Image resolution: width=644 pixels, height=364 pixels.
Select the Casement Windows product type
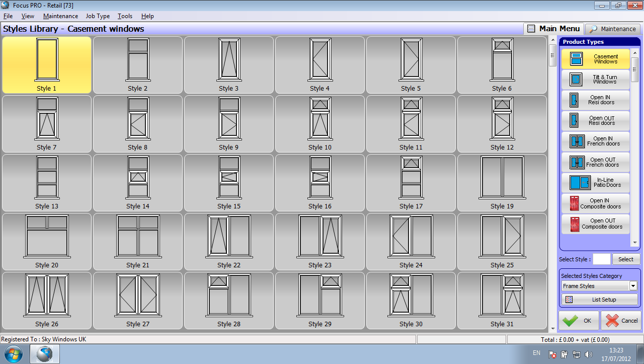coord(595,59)
